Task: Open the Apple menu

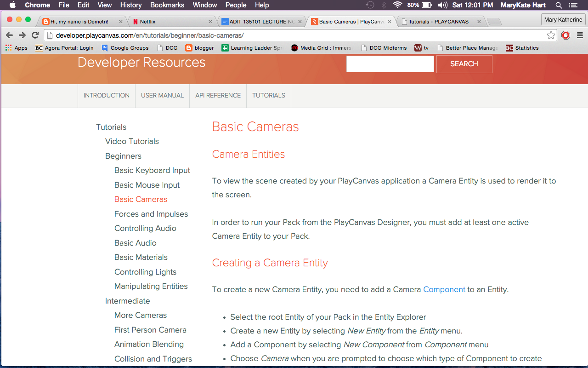Action: 12,5
